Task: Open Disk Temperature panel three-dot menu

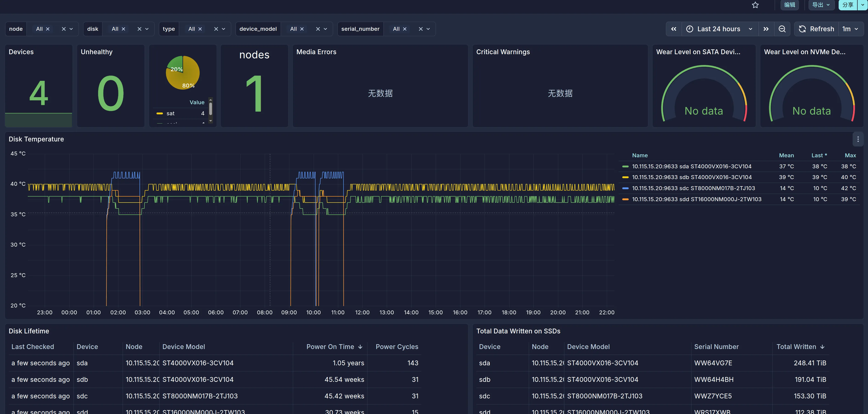Action: (857, 139)
